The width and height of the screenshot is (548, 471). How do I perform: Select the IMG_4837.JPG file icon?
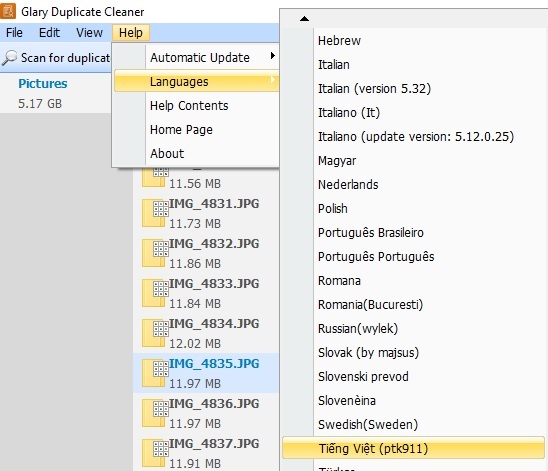155,453
